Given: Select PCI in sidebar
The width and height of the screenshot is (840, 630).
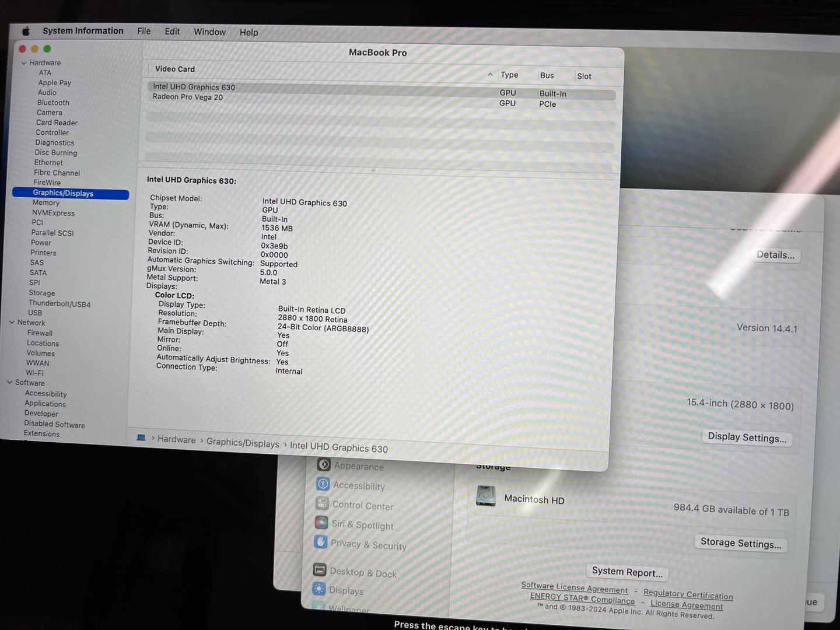Looking at the screenshot, I should tap(37, 222).
